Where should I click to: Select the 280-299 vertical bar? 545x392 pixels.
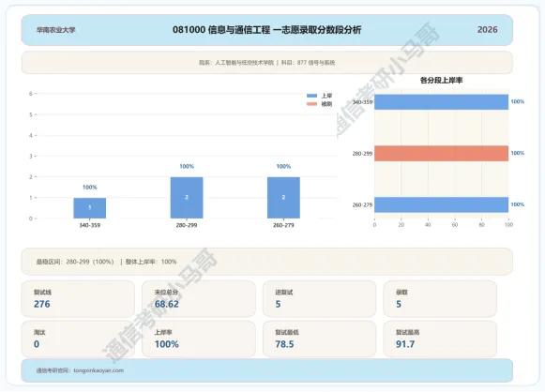click(x=187, y=198)
